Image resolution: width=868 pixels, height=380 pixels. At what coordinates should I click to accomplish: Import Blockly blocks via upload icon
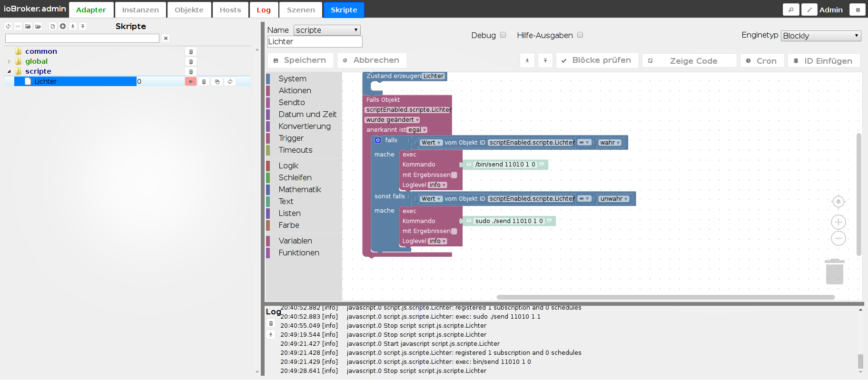pyautogui.click(x=545, y=60)
